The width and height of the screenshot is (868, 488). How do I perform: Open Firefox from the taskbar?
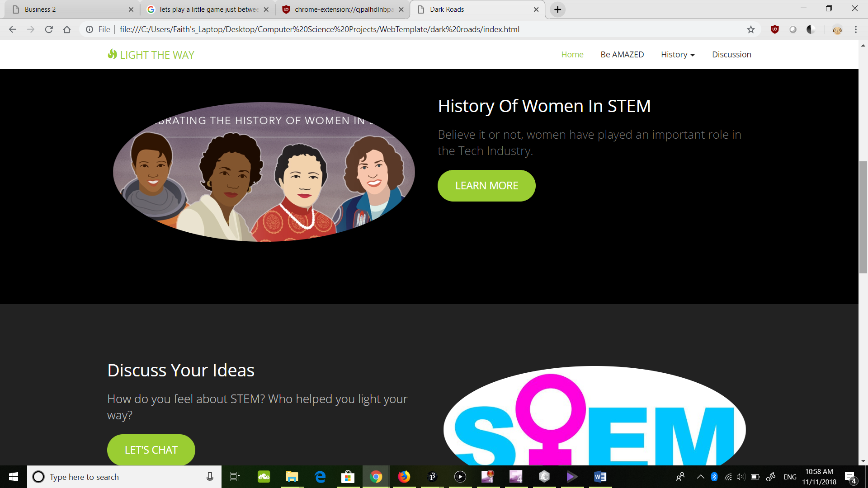(404, 477)
